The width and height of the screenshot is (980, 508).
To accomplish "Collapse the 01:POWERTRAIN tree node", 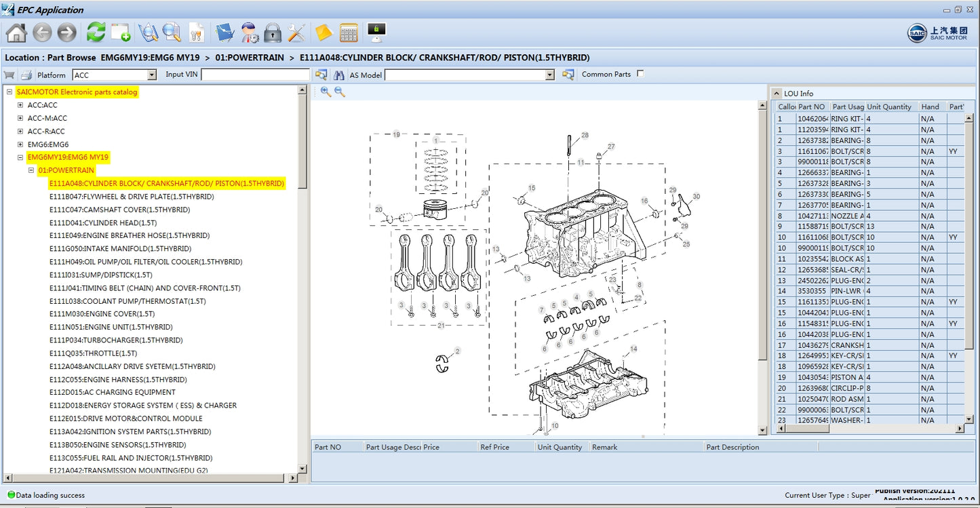I will click(31, 170).
